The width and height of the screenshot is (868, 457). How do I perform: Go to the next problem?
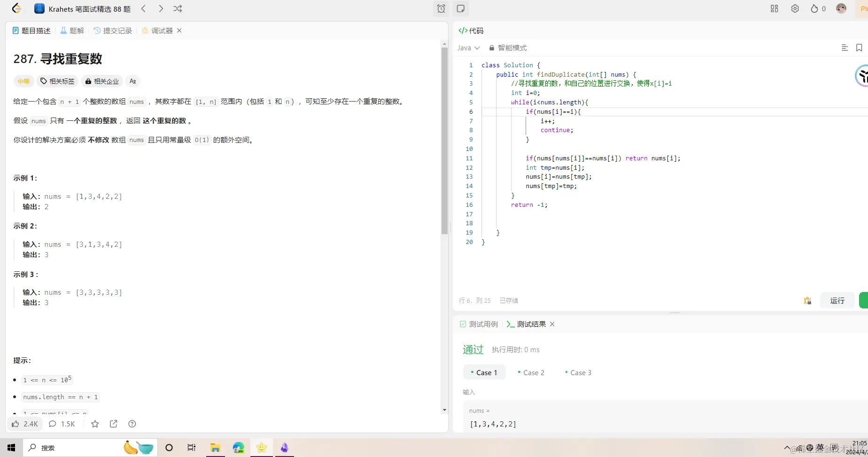pyautogui.click(x=161, y=8)
